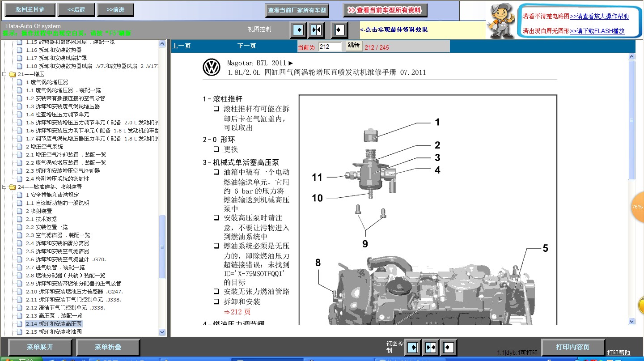The width and height of the screenshot is (644, 361).
Task: Follow the red ⇒212 页 link
Action: (x=237, y=312)
